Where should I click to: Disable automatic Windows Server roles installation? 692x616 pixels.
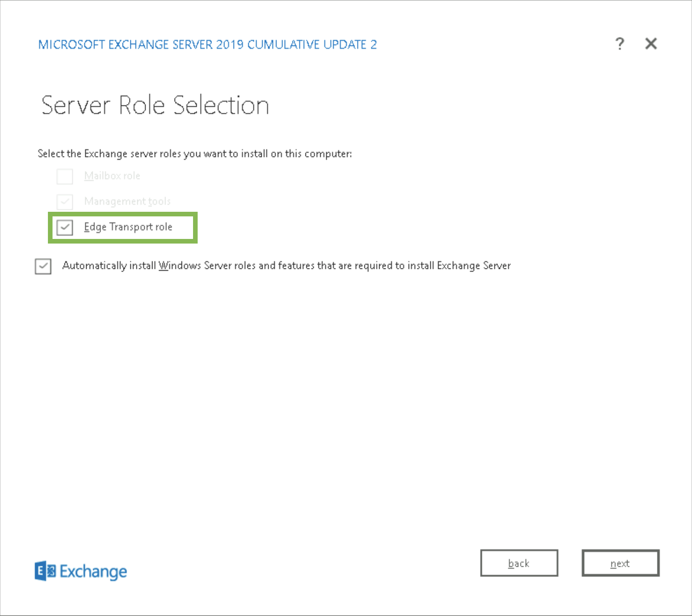pos(43,267)
